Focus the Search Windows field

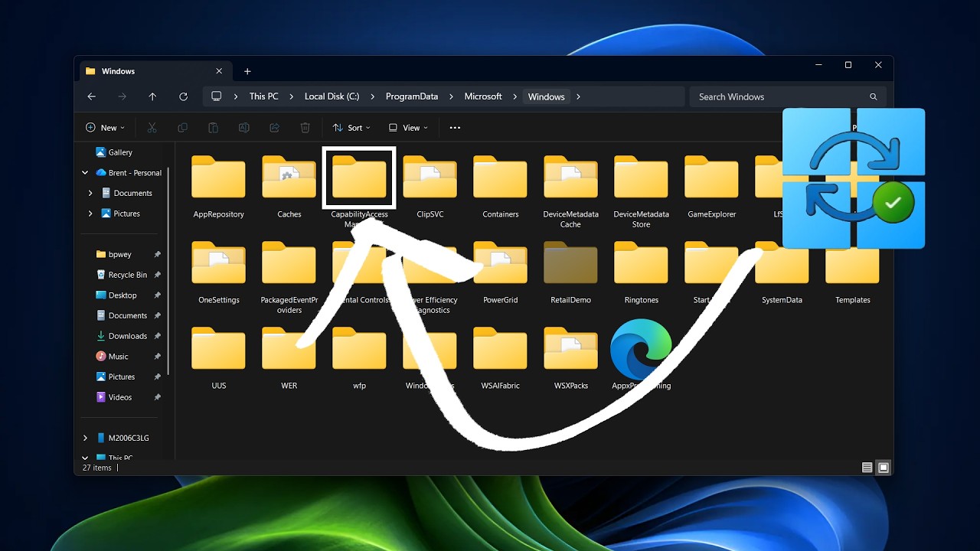pyautogui.click(x=788, y=97)
